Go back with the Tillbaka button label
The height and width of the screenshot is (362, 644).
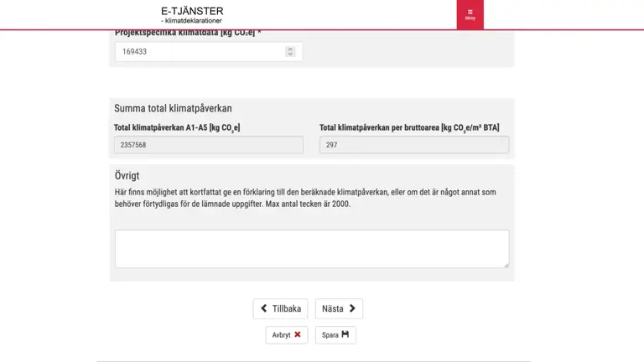287,308
